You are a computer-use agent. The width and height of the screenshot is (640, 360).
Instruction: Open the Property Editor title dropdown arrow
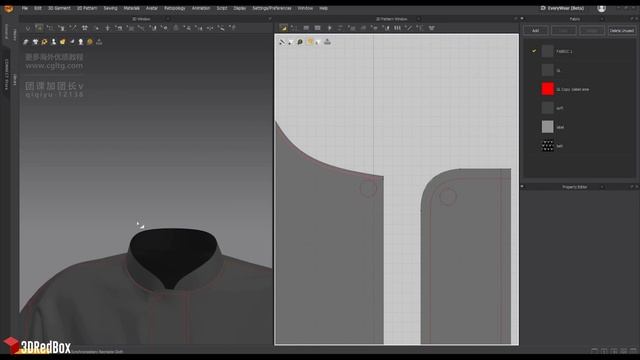tap(602, 187)
